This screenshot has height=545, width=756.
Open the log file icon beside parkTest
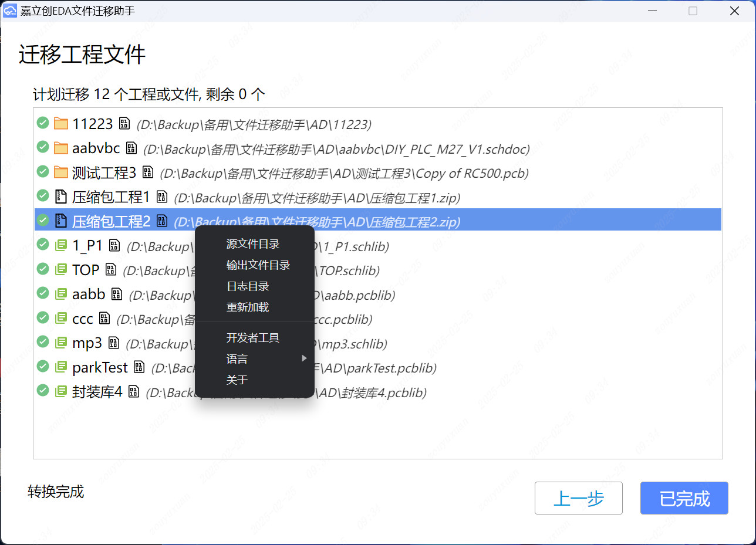pyautogui.click(x=139, y=367)
